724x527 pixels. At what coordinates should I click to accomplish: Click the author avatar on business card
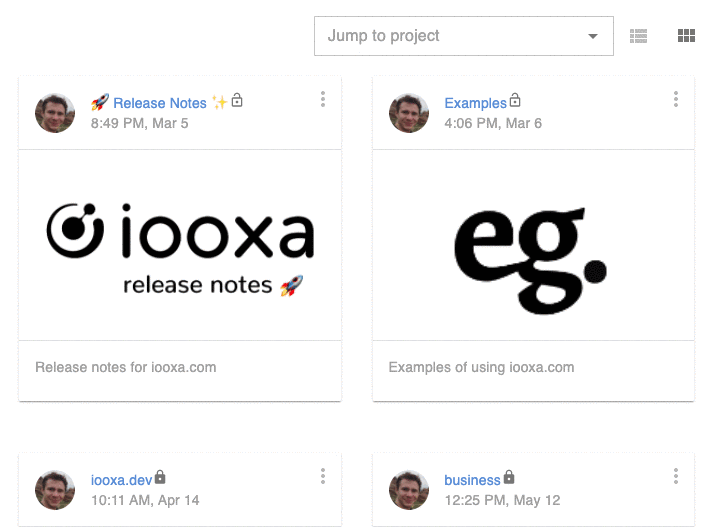pyautogui.click(x=409, y=490)
